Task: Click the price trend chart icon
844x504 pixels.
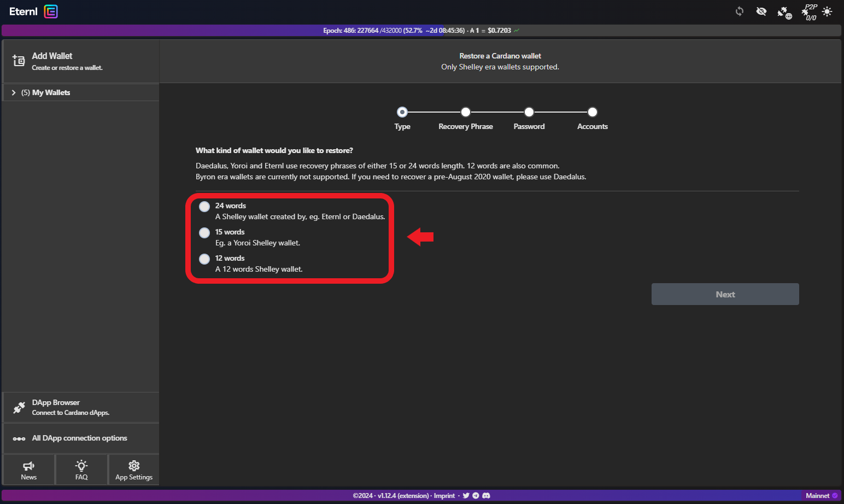Action: click(517, 31)
